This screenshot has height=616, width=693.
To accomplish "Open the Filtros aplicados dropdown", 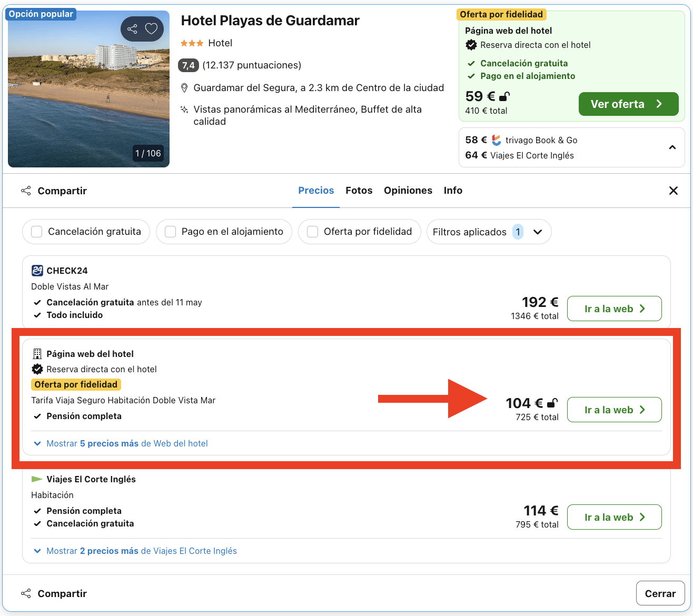I will tap(538, 232).
